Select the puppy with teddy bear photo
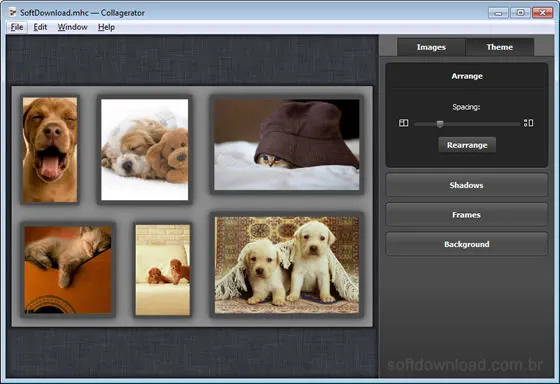Screen dimensions: 560x384 pos(145,150)
